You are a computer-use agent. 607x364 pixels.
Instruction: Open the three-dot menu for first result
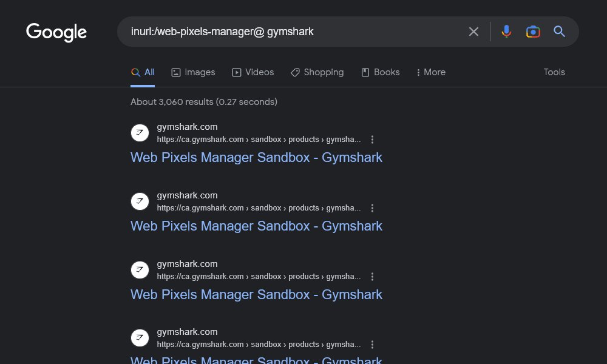pyautogui.click(x=373, y=140)
